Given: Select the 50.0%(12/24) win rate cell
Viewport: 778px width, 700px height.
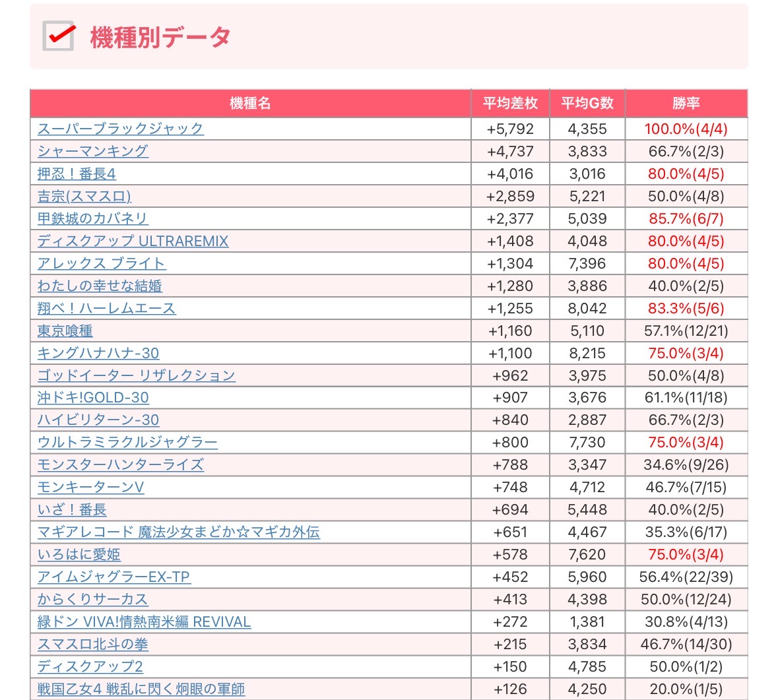Looking at the screenshot, I should pos(686,599).
